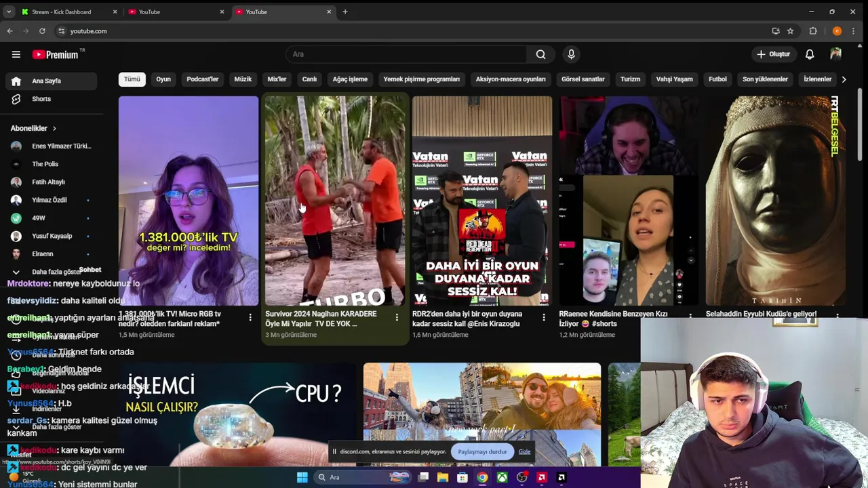The height and width of the screenshot is (488, 868).
Task: Select the Podcast'ler filter chip
Action: pyautogui.click(x=202, y=79)
